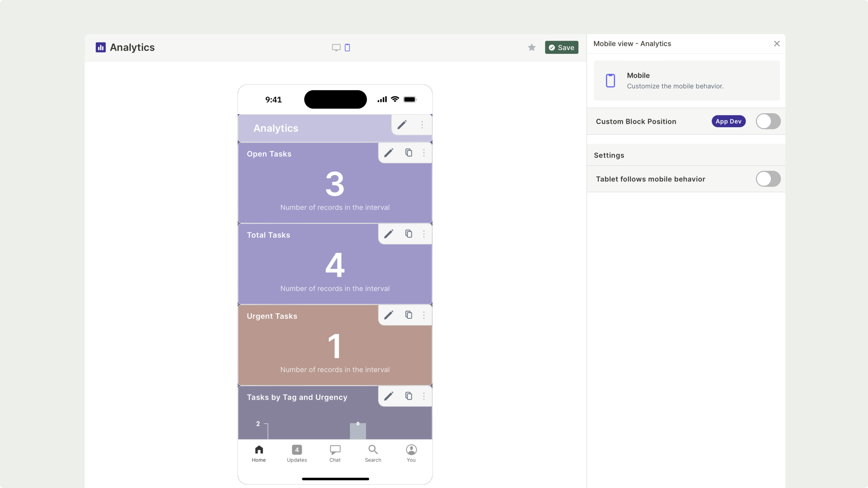Duplicate the Urgent Tasks block

(x=409, y=315)
